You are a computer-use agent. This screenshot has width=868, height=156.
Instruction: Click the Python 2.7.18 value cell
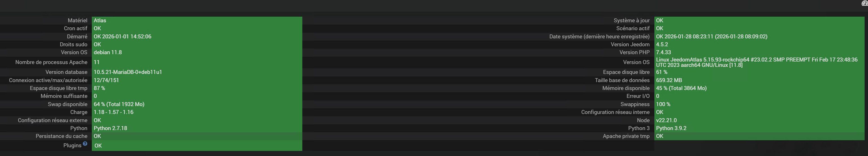(x=110, y=128)
